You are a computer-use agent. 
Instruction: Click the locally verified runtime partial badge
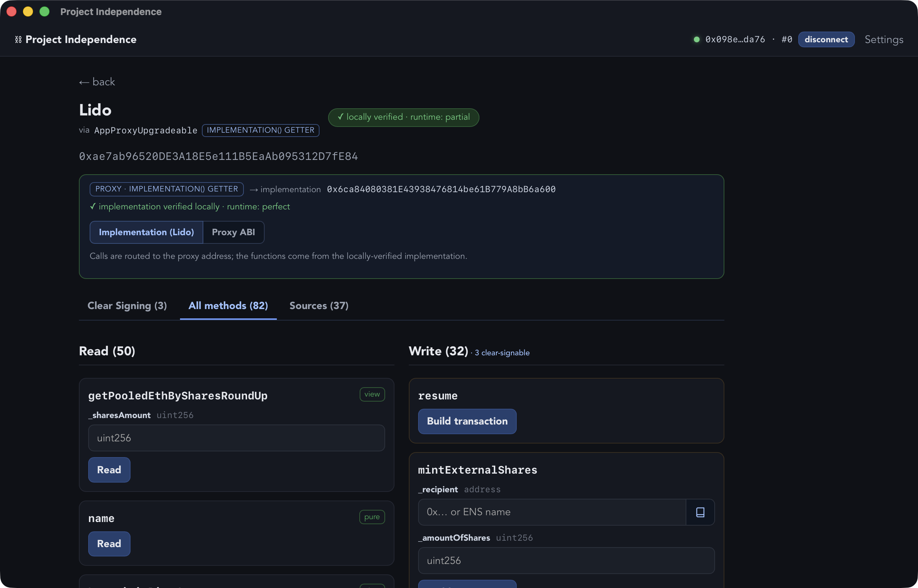pos(404,117)
